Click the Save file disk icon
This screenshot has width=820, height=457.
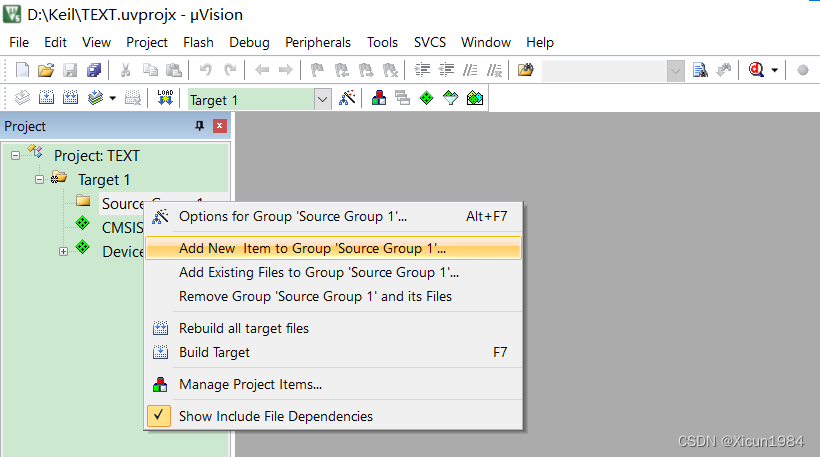[x=70, y=70]
